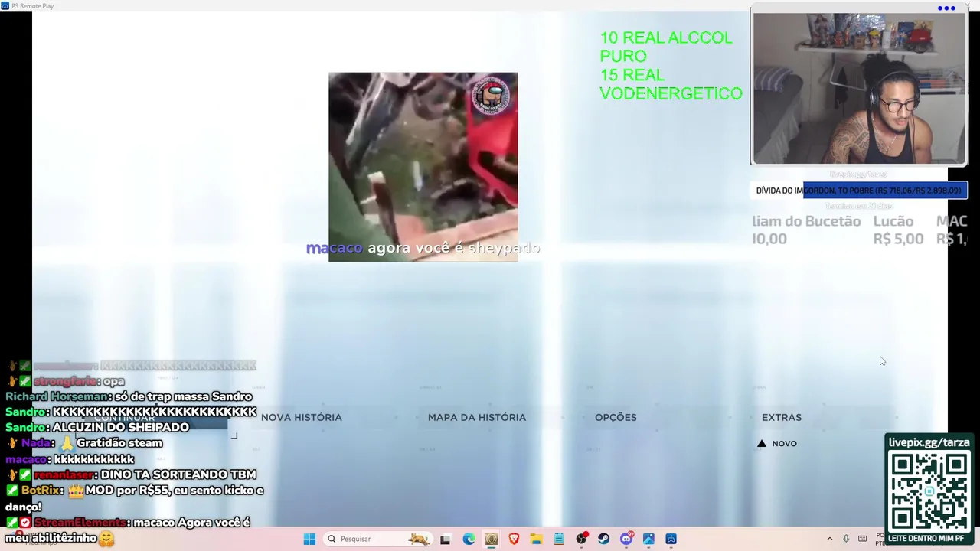Open EXTRAS in the game menu
The image size is (980, 551).
[x=782, y=417]
